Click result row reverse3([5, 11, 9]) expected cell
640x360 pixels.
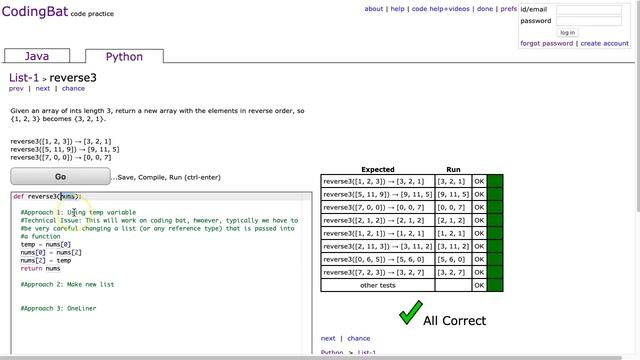[x=378, y=194]
